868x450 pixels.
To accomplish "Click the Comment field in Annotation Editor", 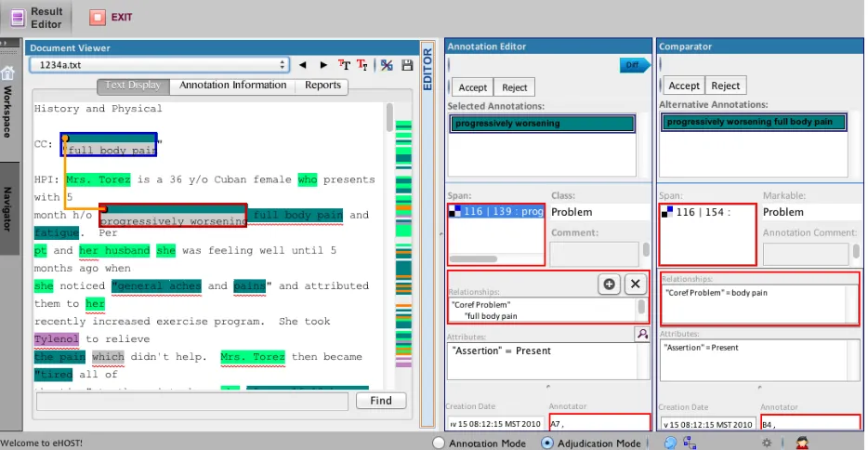I will pos(594,254).
